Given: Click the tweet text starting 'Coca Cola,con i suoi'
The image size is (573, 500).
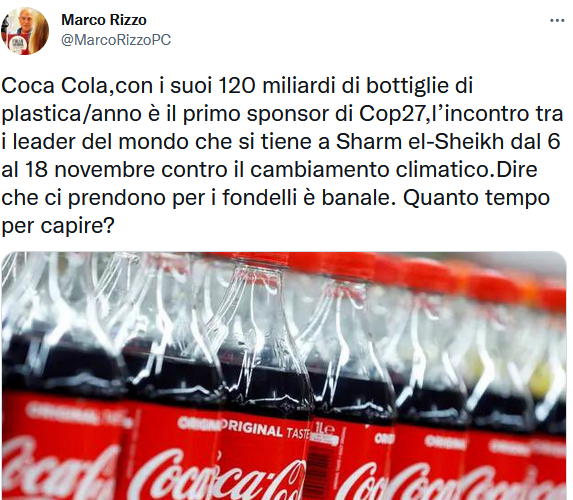Looking at the screenshot, I should (282, 155).
